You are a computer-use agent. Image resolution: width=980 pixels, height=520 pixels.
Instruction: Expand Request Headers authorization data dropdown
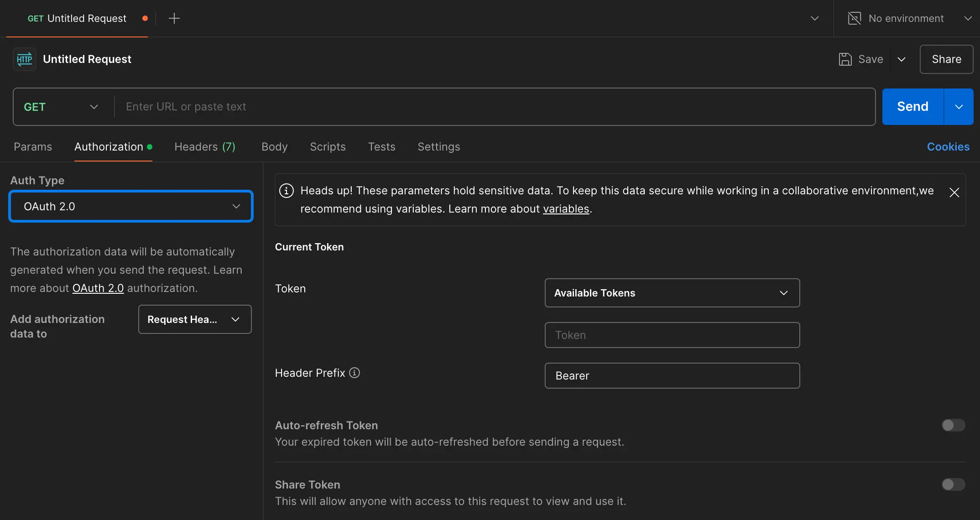pyautogui.click(x=194, y=319)
